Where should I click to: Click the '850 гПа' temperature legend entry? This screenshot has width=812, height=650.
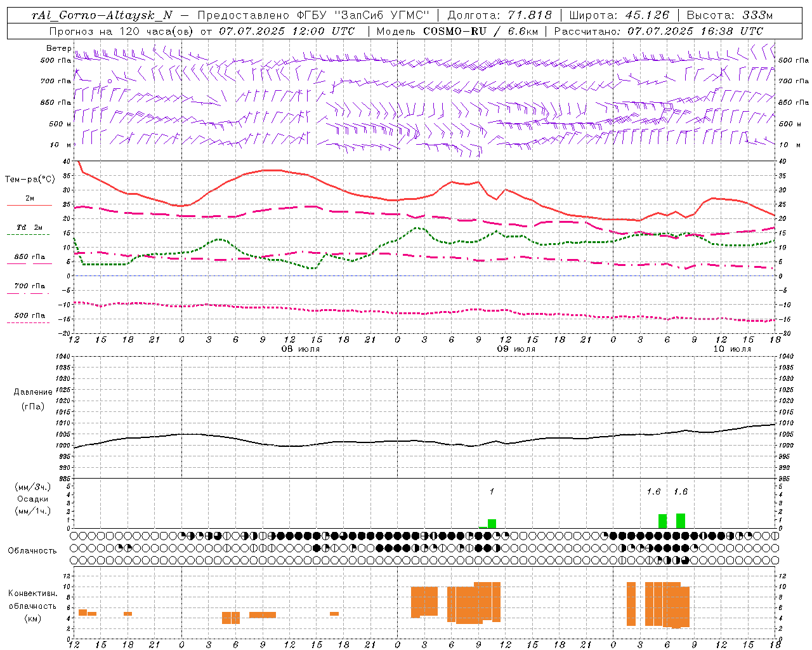(30, 257)
